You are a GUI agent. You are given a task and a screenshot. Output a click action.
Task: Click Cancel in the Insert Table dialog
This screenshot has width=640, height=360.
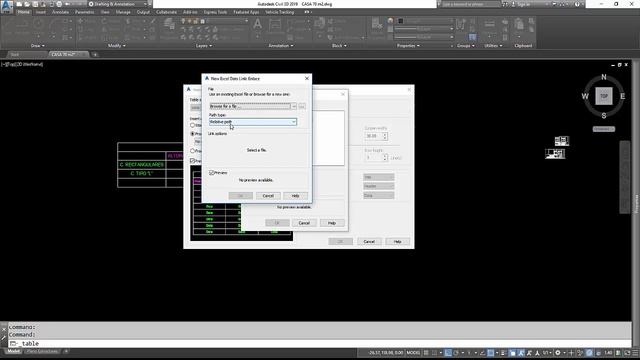click(x=369, y=242)
